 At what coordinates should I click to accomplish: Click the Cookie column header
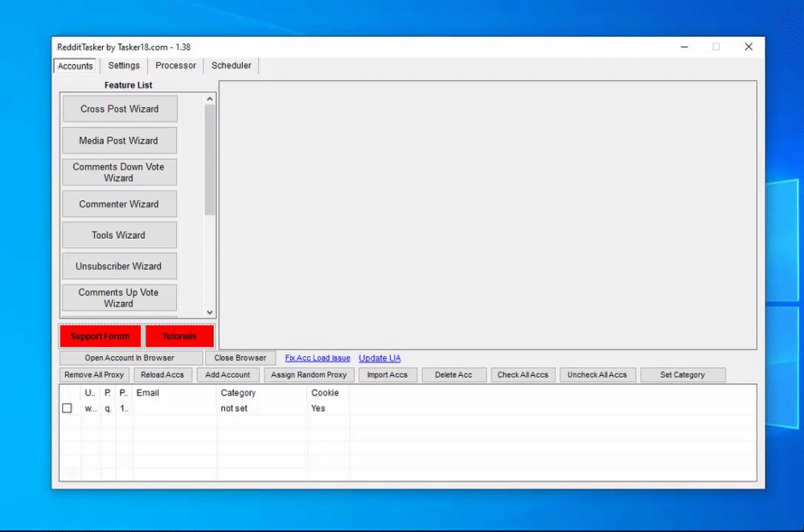[328, 393]
